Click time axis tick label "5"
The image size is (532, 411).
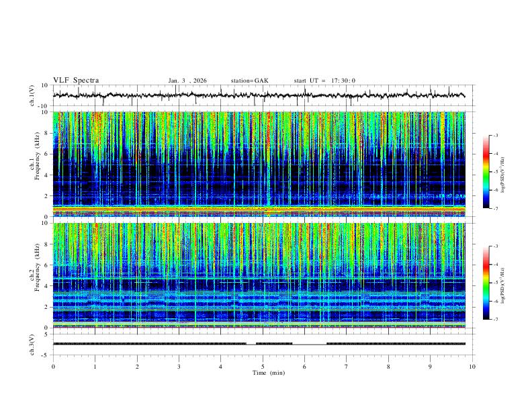[263, 367]
